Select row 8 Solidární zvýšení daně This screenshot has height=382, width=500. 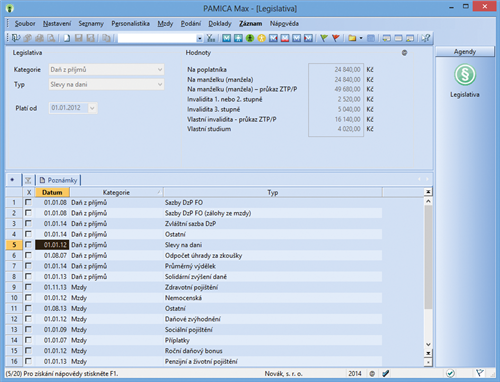[x=194, y=276]
